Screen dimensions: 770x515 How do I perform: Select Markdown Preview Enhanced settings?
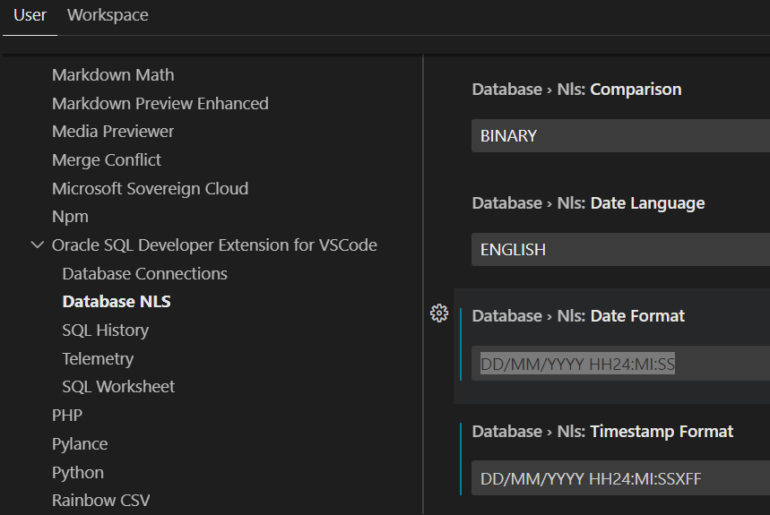point(160,103)
